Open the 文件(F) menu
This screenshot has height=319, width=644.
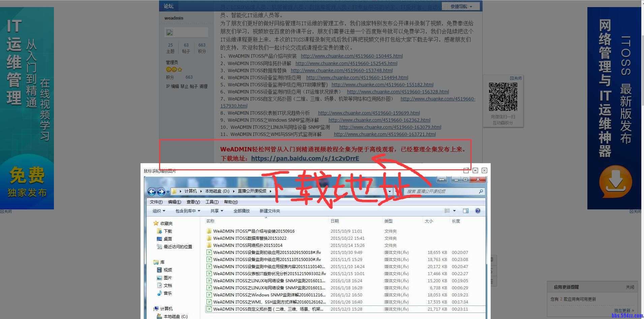156,202
